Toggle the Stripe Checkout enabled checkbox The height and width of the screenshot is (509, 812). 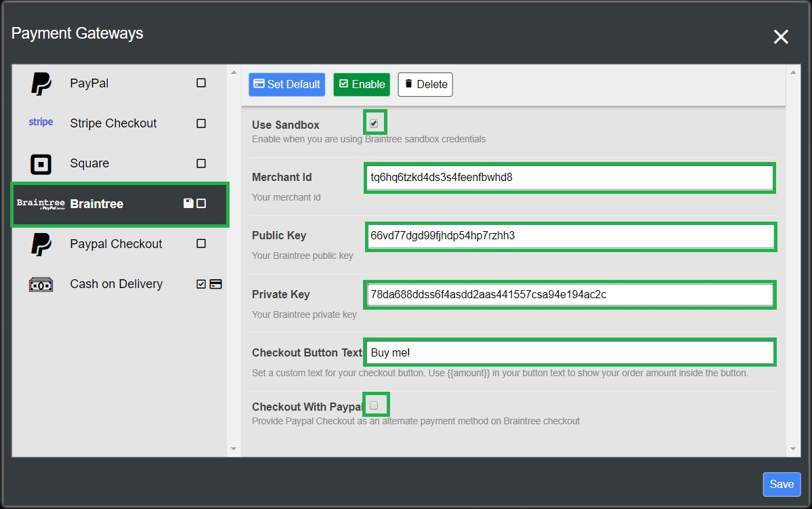(201, 123)
